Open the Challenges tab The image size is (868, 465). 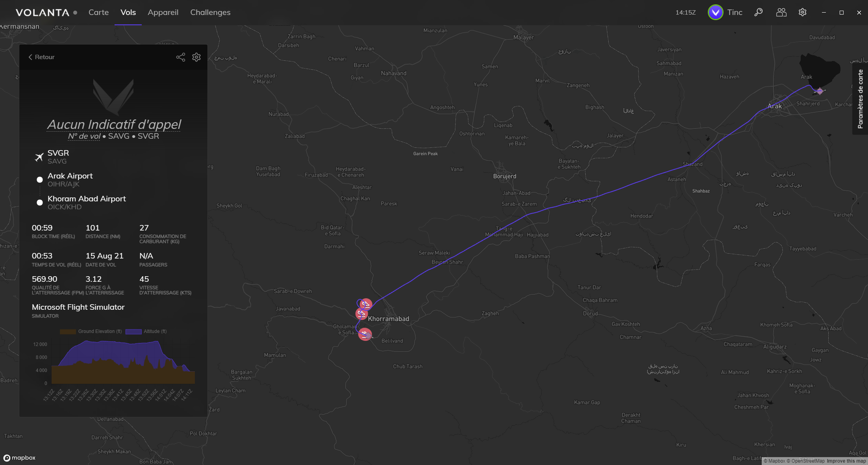(210, 12)
